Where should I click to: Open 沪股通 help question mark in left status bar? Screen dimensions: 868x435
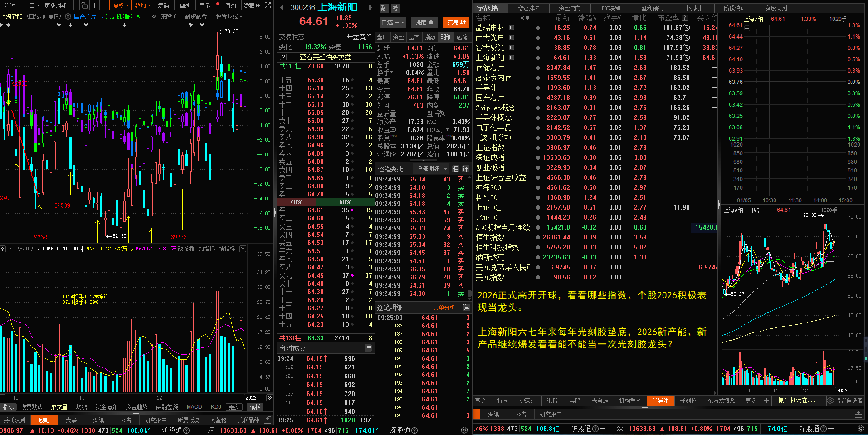tap(186, 430)
